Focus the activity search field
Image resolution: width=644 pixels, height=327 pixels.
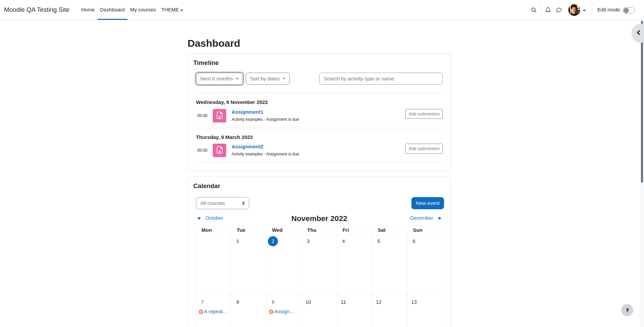tap(381, 79)
